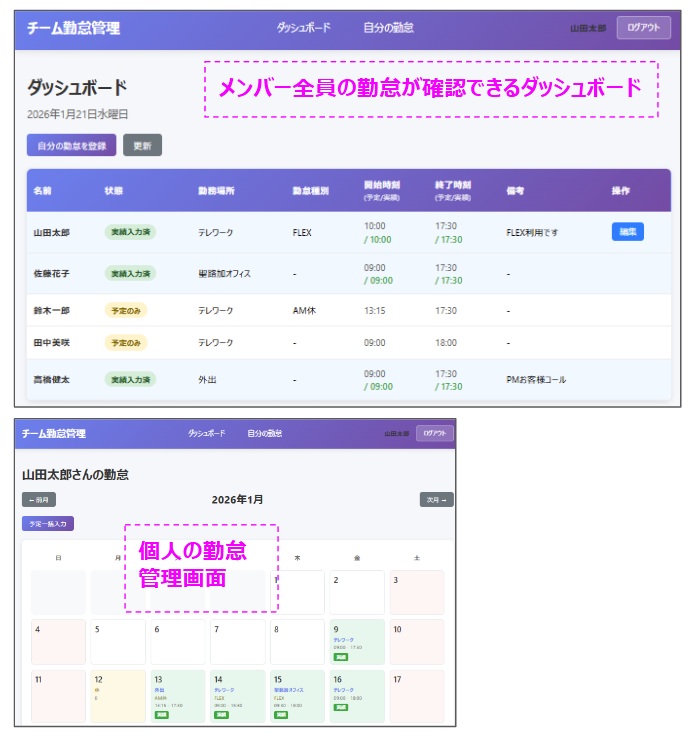Image resolution: width=696 pixels, height=735 pixels.
Task: Open 自分の勤怠 tab in the upper dashboard header
Action: (388, 28)
